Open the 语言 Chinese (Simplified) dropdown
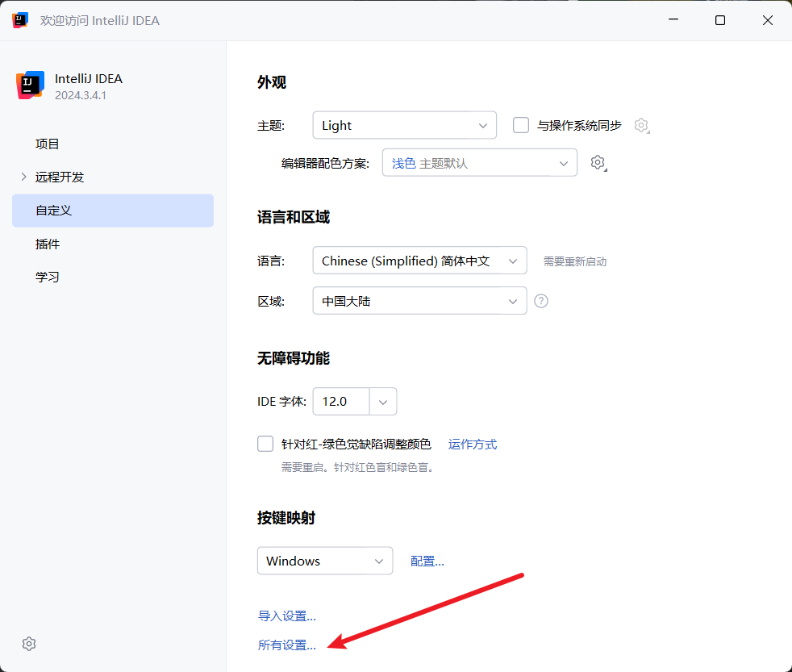The height and width of the screenshot is (672, 792). point(419,261)
